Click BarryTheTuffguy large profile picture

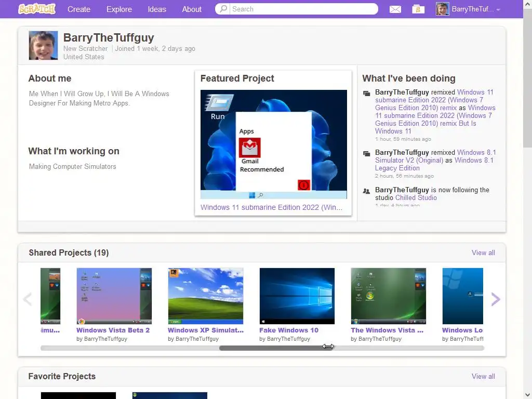pyautogui.click(x=43, y=46)
